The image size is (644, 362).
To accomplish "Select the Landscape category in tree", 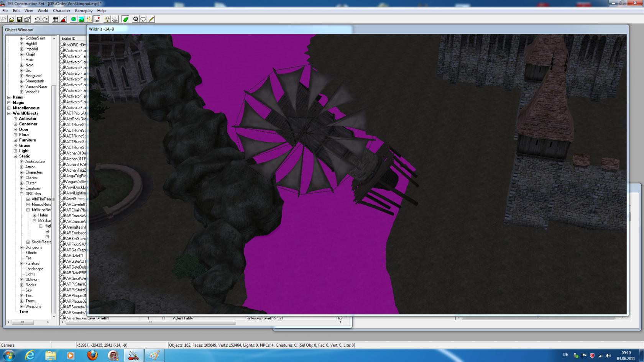I will coord(34,269).
